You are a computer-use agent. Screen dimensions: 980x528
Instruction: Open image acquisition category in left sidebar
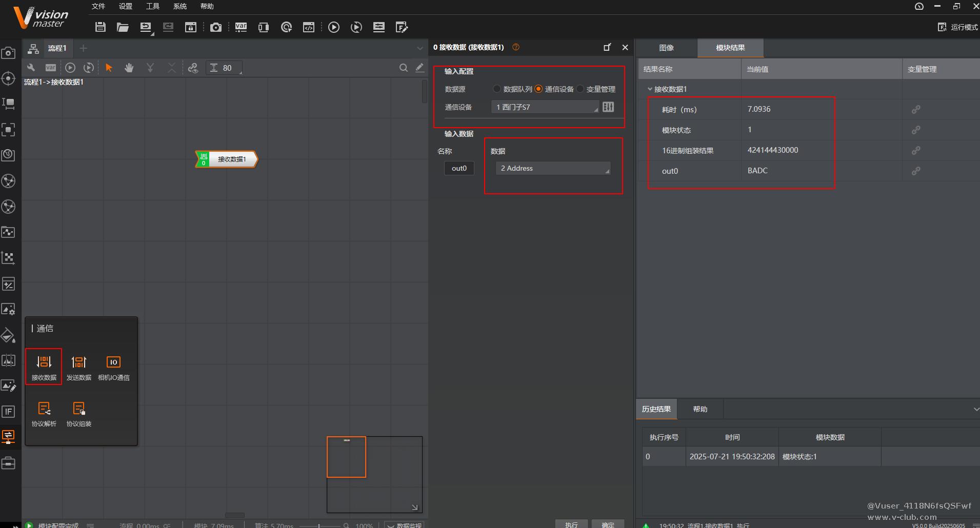tap(8, 52)
